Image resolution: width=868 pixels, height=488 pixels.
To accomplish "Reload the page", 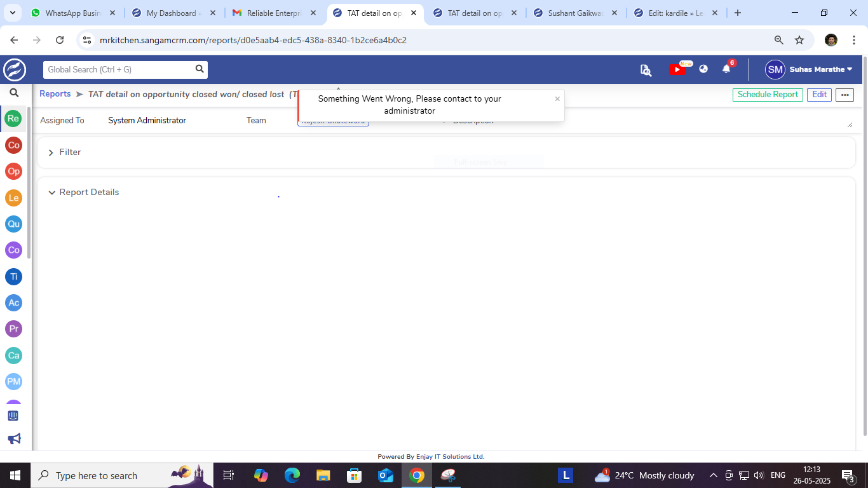I will pyautogui.click(x=60, y=40).
